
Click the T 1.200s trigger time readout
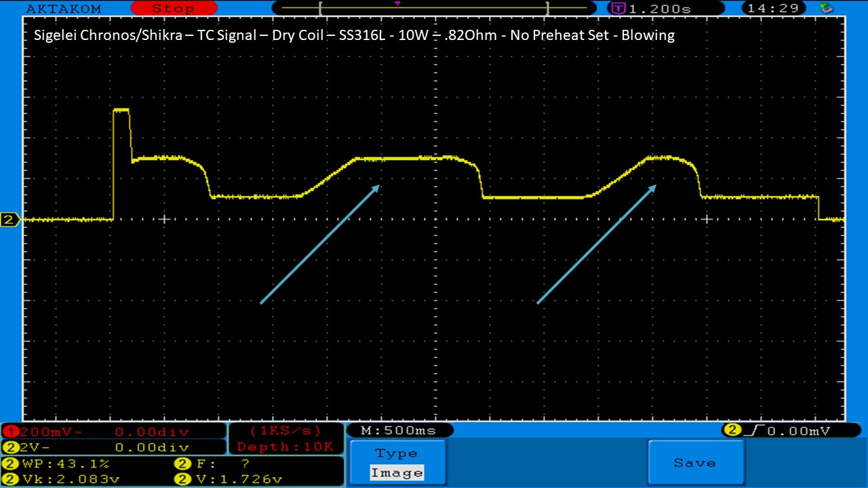coord(660,9)
